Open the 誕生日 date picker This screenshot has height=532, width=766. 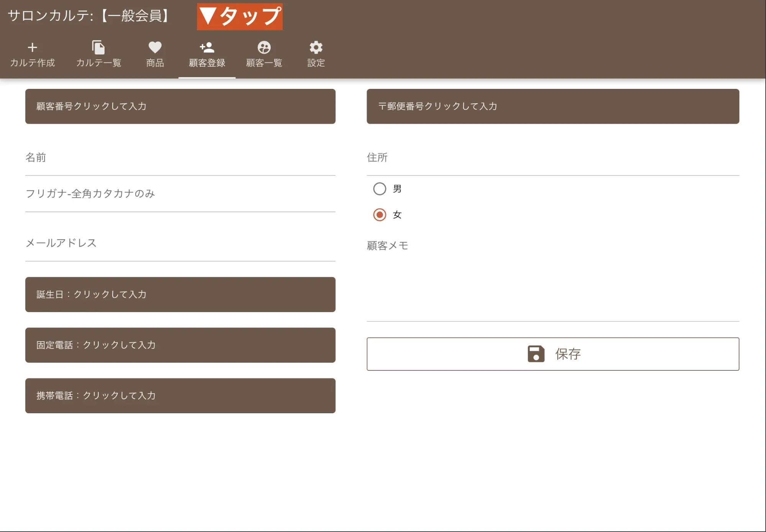tap(180, 295)
